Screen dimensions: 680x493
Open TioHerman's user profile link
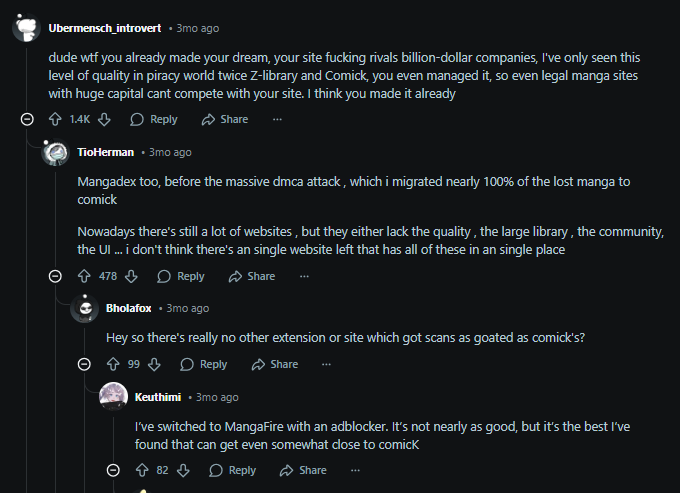tap(105, 152)
